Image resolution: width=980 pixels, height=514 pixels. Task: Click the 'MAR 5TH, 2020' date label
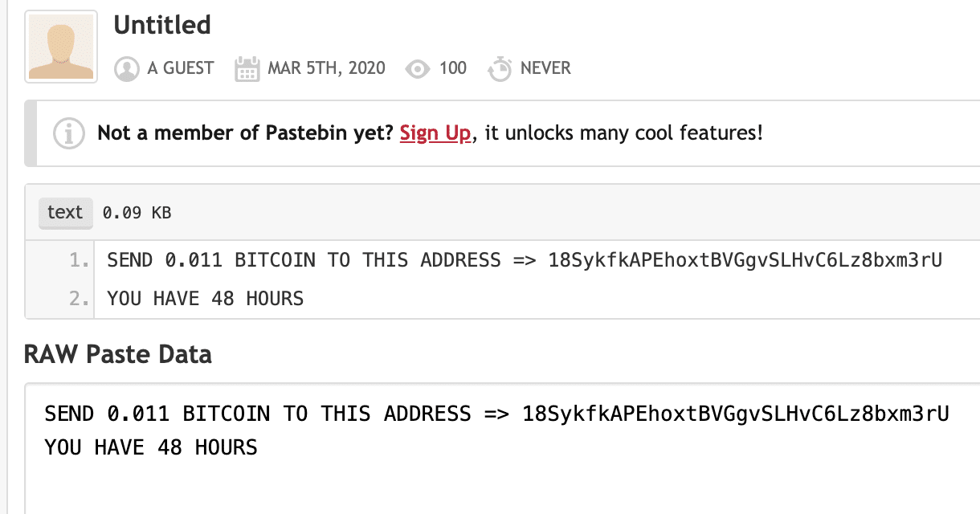[326, 68]
